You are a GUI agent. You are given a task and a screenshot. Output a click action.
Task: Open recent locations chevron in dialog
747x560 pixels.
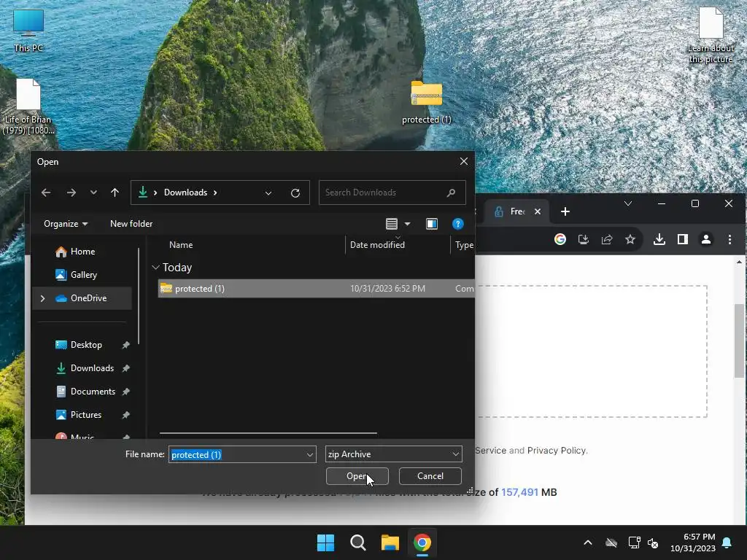[93, 192]
